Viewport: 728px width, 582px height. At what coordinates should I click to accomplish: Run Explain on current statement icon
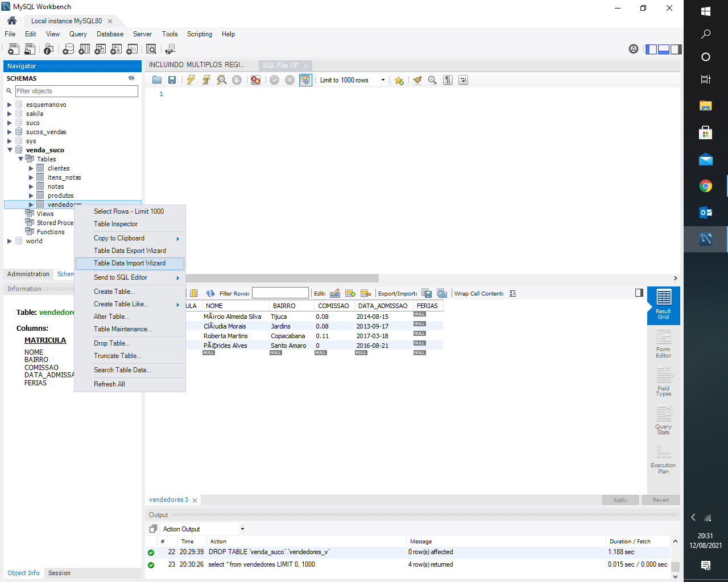(222, 80)
